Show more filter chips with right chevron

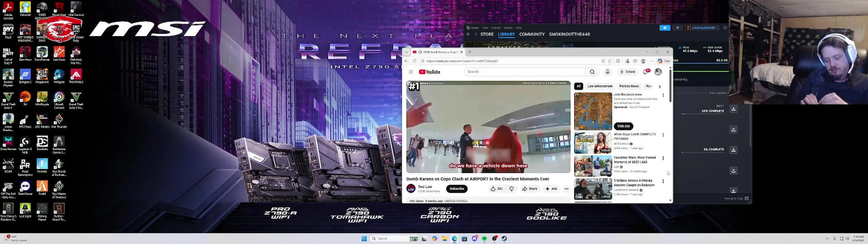[659, 86]
